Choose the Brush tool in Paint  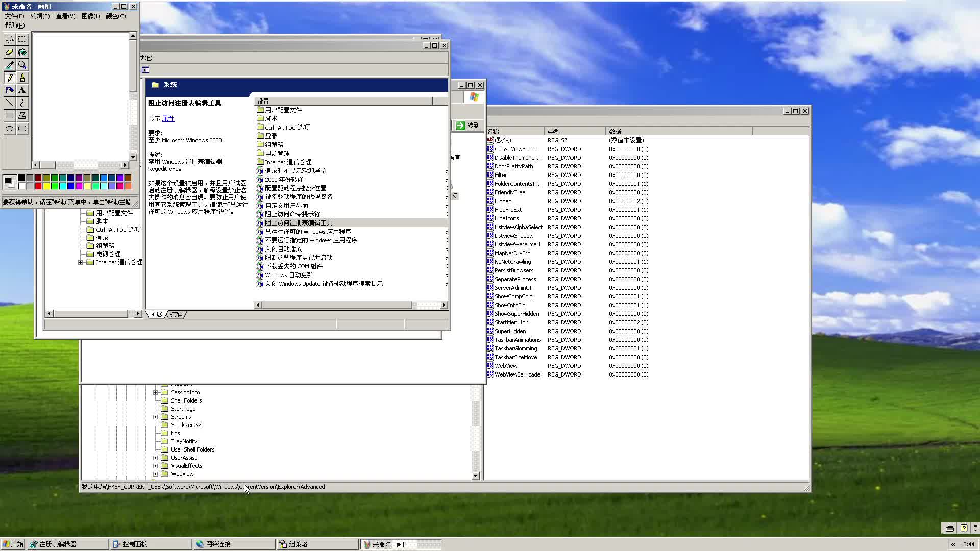22,77
